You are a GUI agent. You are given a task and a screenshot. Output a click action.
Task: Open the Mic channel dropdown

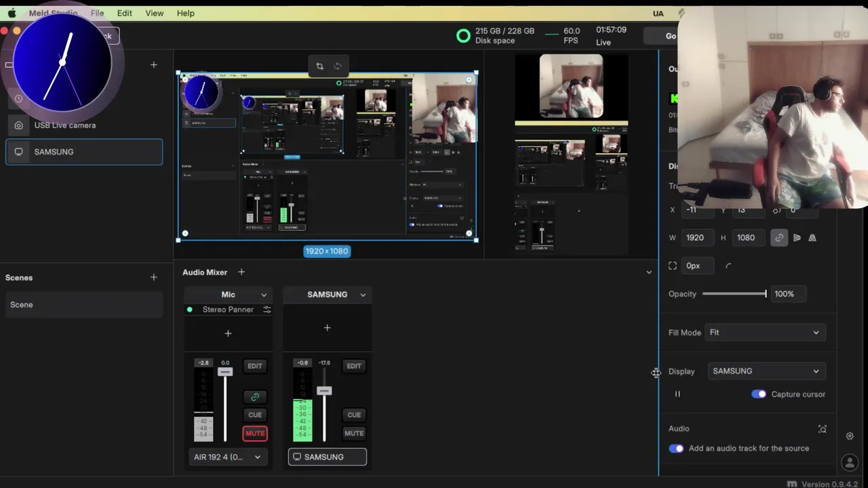tap(264, 294)
